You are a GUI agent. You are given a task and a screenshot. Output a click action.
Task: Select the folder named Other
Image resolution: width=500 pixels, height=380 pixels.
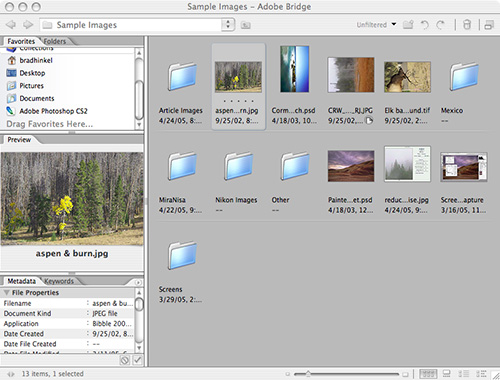[295, 166]
